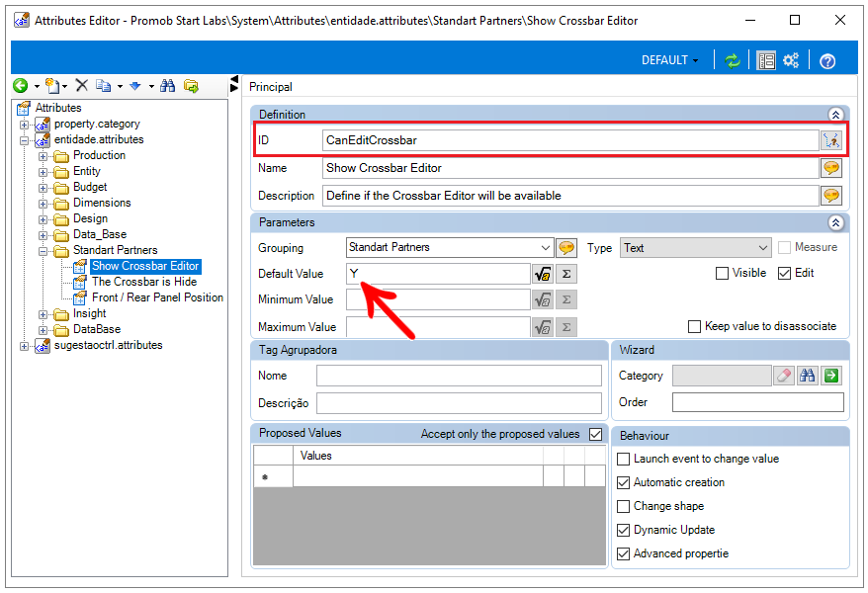Select the Data_Base folder
This screenshot has width=868, height=593.
tap(100, 234)
